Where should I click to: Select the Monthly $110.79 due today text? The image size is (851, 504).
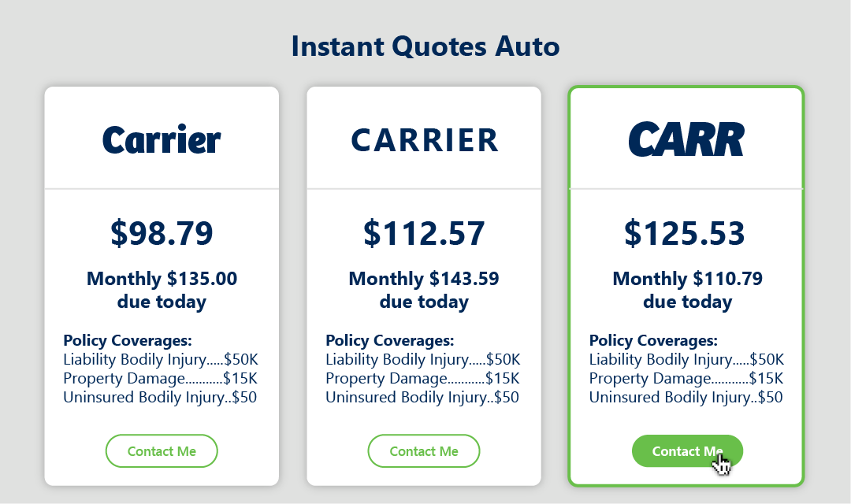(687, 290)
